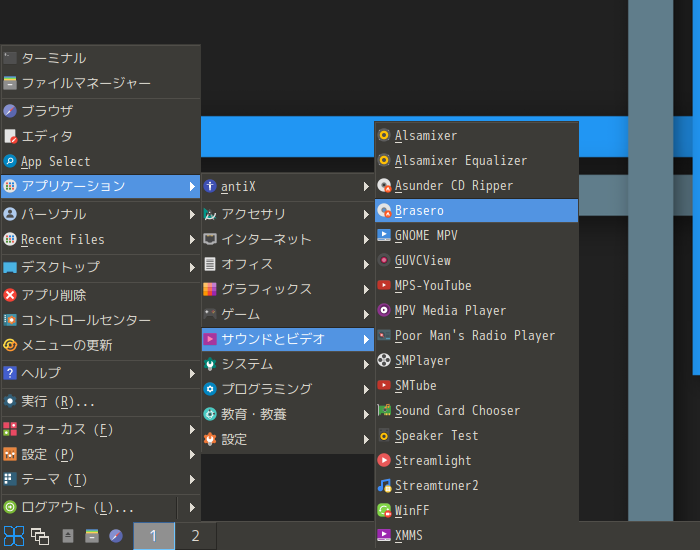
Task: Click the taskbar browser compass launcher
Action: coord(116,536)
